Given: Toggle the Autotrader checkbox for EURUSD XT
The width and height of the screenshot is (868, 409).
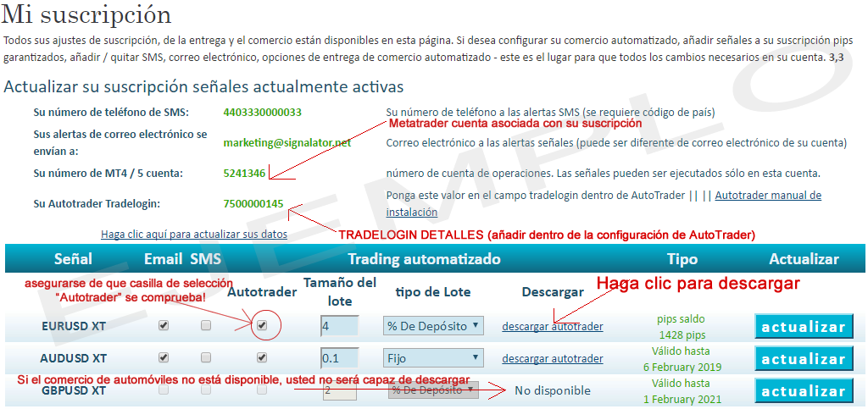Looking at the screenshot, I should 263,326.
